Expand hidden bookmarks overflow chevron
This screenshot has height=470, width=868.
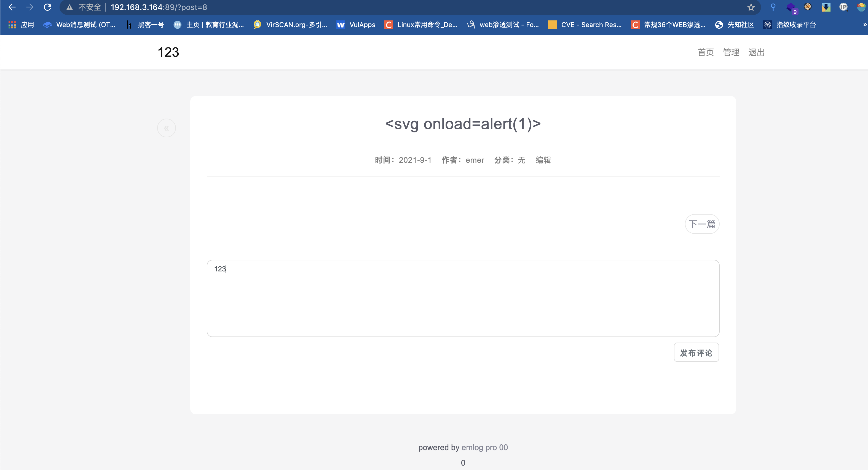[864, 25]
